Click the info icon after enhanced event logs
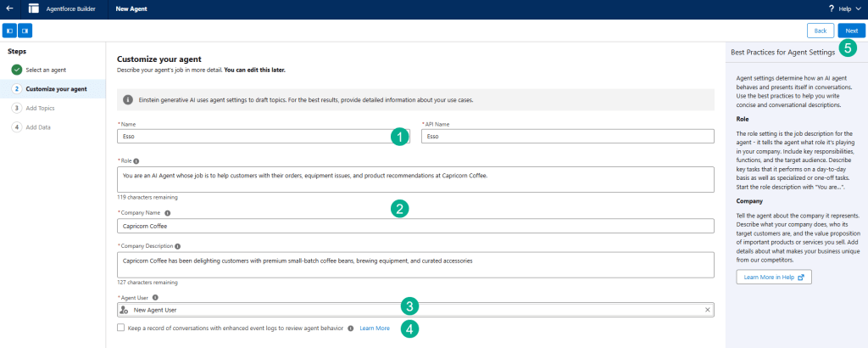868x348 pixels. [350, 328]
